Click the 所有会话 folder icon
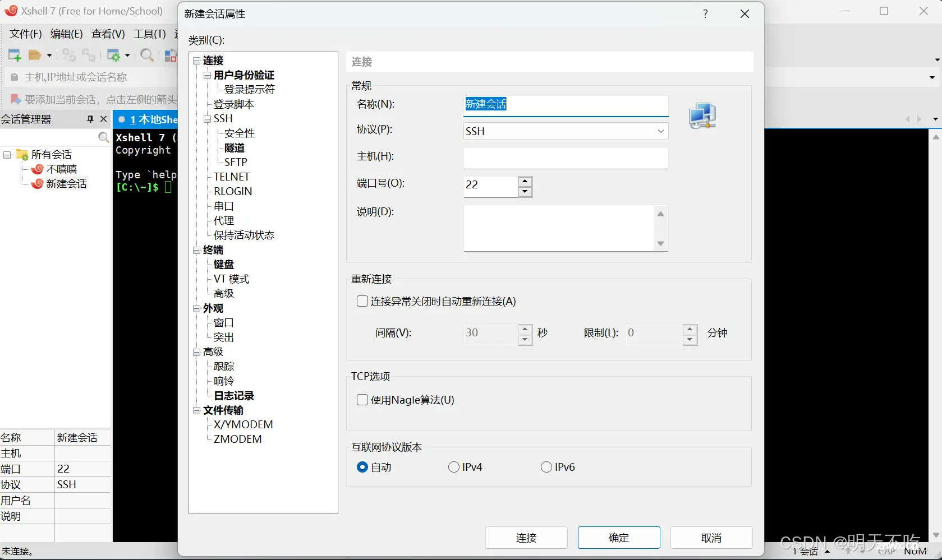 click(22, 154)
